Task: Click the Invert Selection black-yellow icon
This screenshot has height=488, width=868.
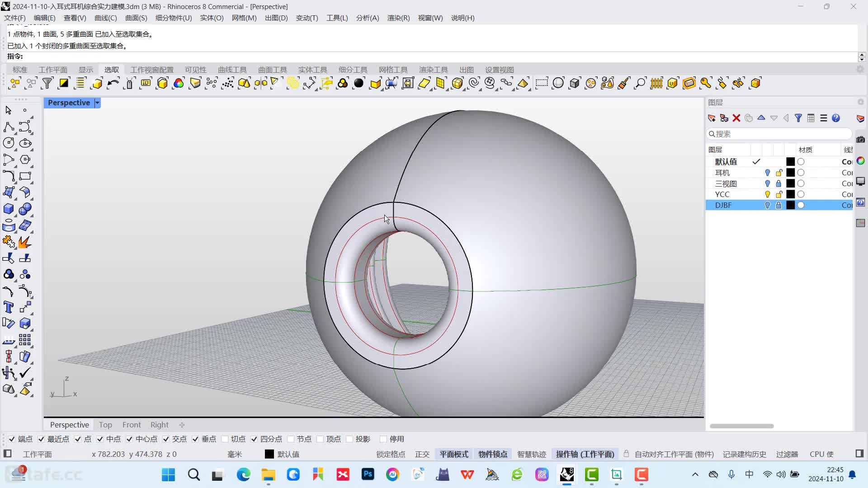Action: [64, 83]
